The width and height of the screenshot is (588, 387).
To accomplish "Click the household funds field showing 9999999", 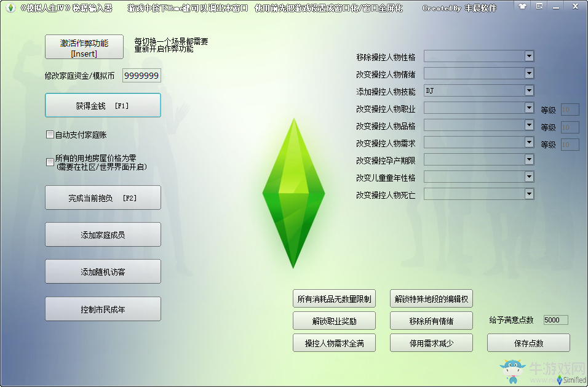I will point(141,76).
